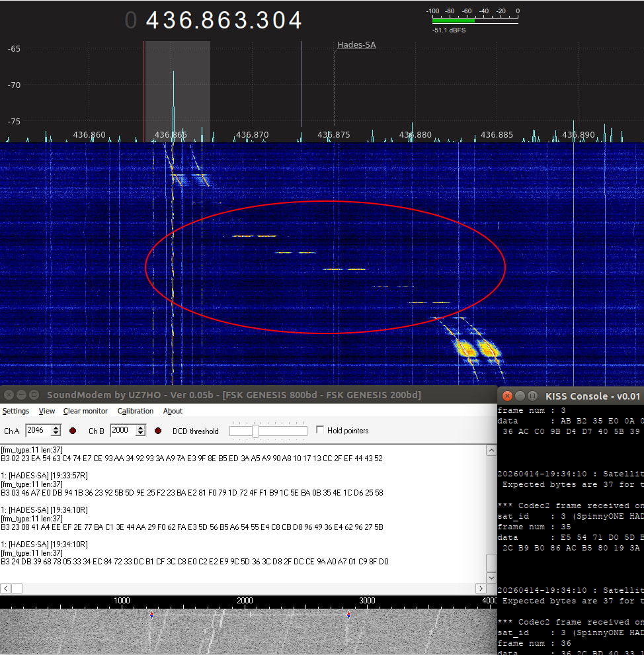Increase the Ch A frequency with the spinner
Viewport: 644px width, 655px height.
pos(56,427)
